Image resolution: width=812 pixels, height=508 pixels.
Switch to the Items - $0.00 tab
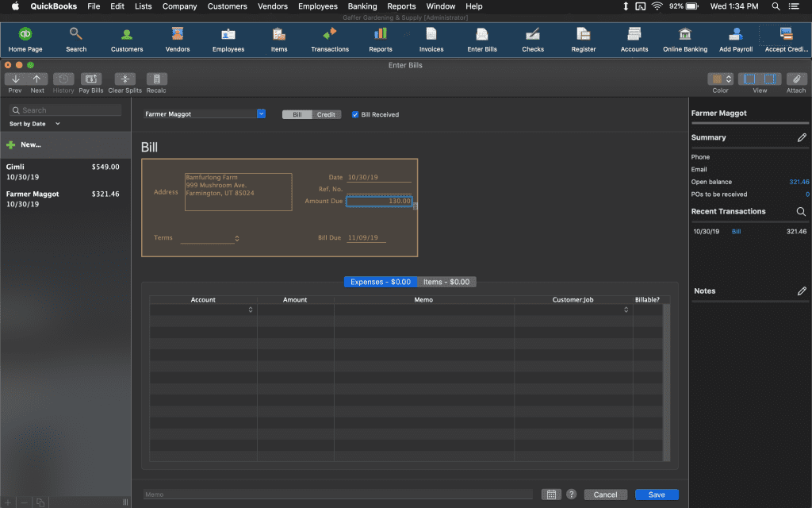(x=446, y=282)
